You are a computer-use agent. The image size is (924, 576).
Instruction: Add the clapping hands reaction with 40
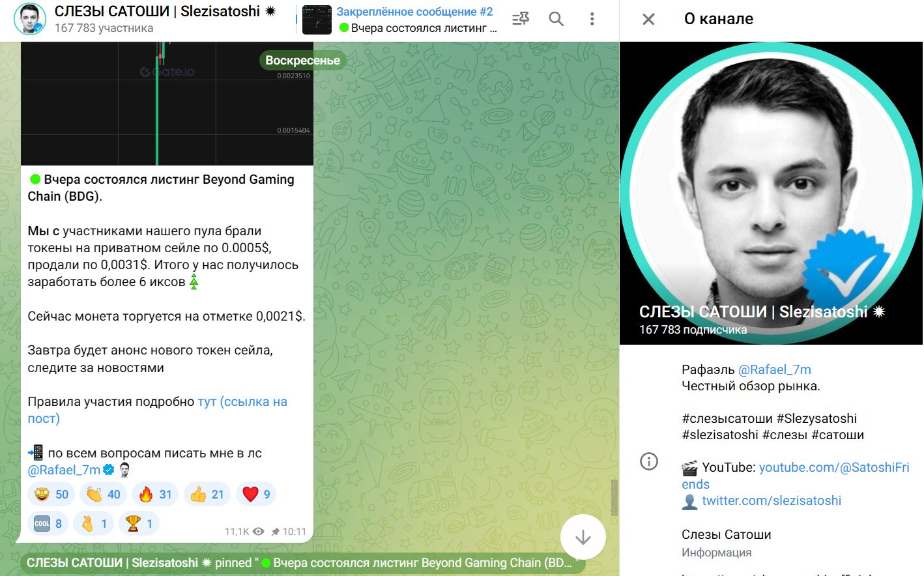coord(103,495)
